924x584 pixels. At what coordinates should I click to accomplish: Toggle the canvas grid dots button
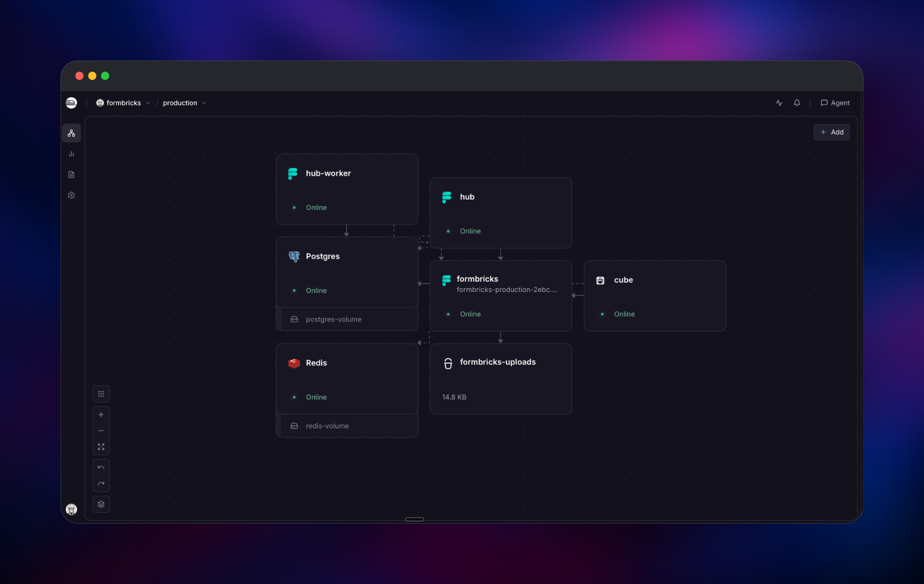click(x=101, y=394)
